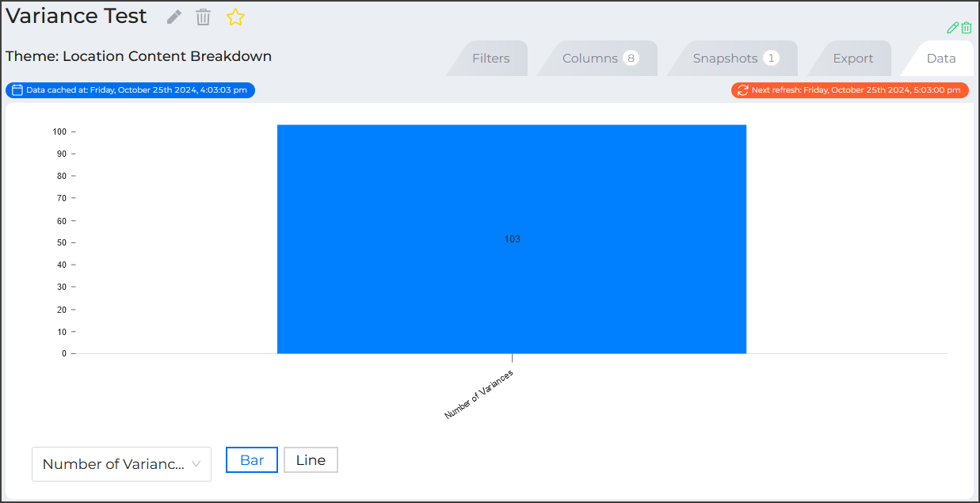Image resolution: width=980 pixels, height=503 pixels.
Task: Toggle the yellow favorite star icon
Action: coord(235,17)
